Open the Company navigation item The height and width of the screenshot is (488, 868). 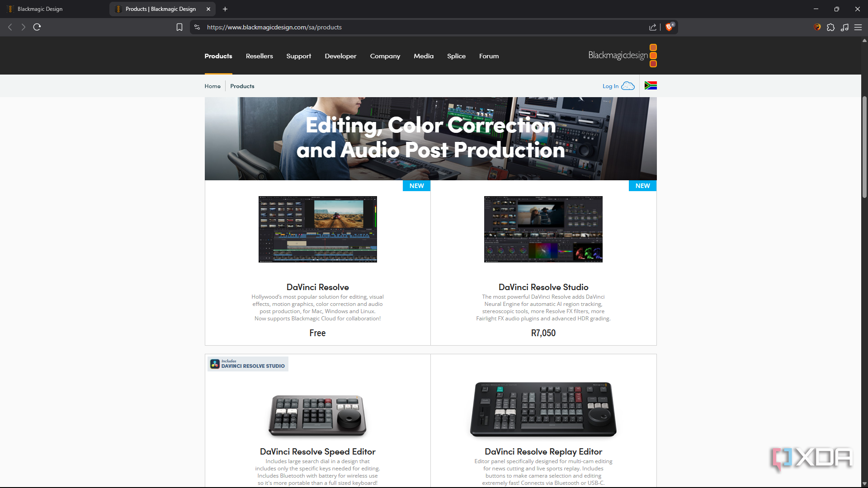pos(385,56)
